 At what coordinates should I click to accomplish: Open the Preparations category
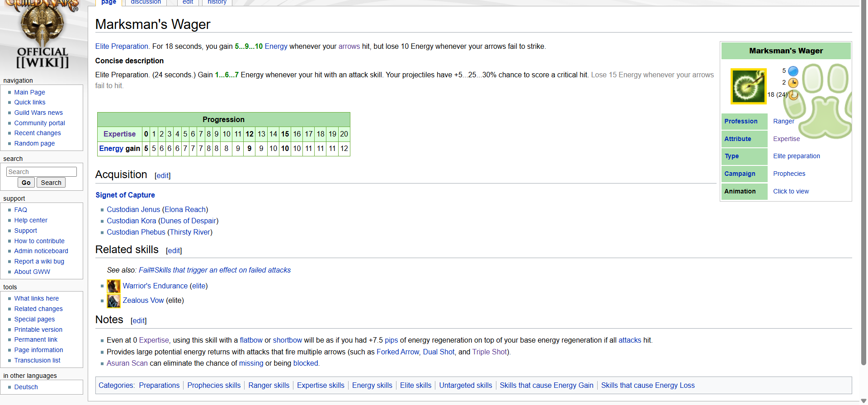[159, 386]
